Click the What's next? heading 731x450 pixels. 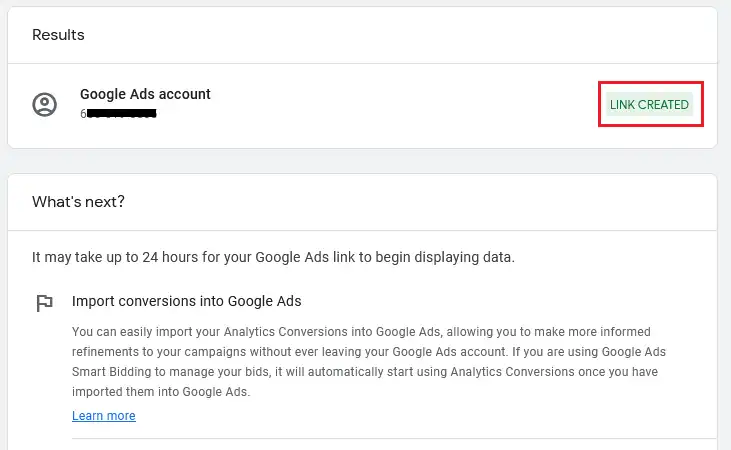tap(78, 201)
